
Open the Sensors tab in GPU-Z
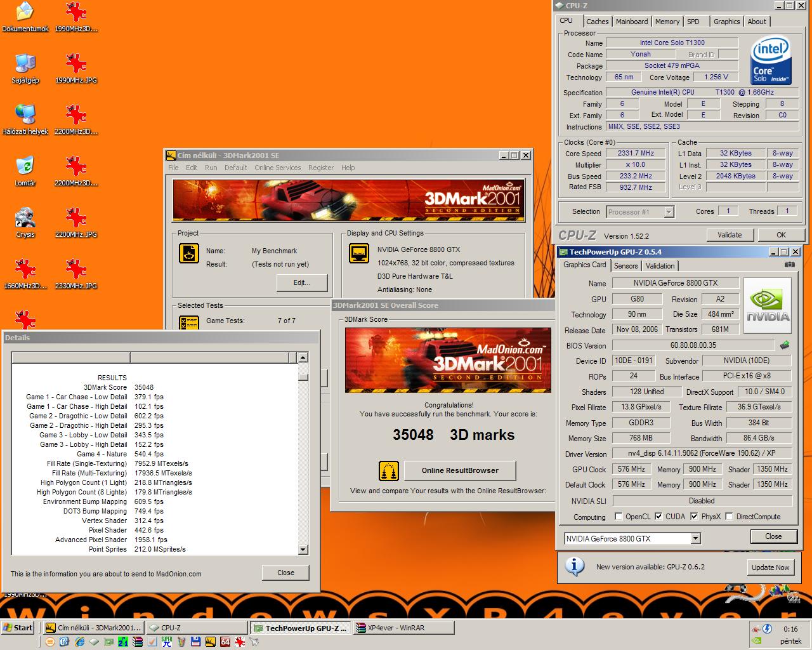[x=625, y=266]
